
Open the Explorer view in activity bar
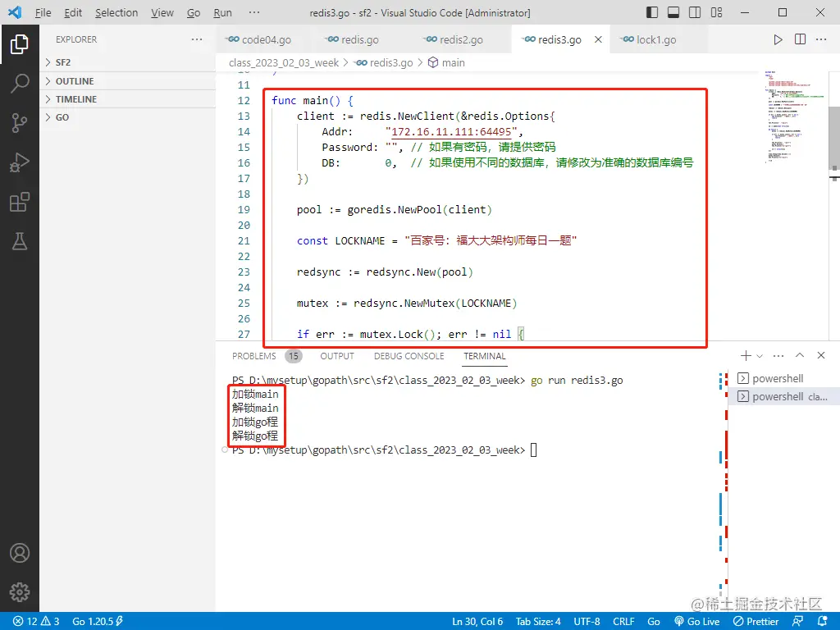pyautogui.click(x=20, y=44)
